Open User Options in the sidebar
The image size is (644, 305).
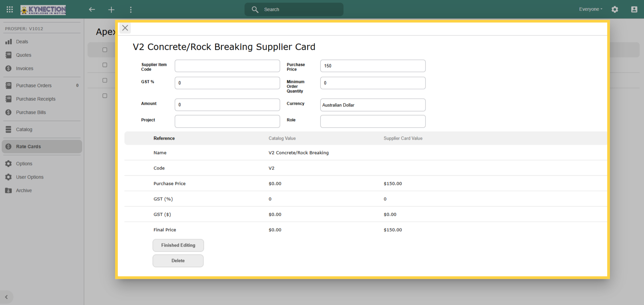[x=42, y=177]
